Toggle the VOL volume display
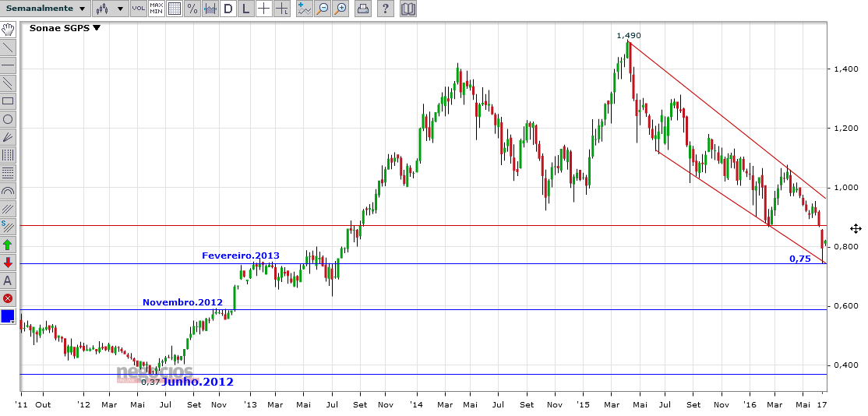 click(139, 9)
